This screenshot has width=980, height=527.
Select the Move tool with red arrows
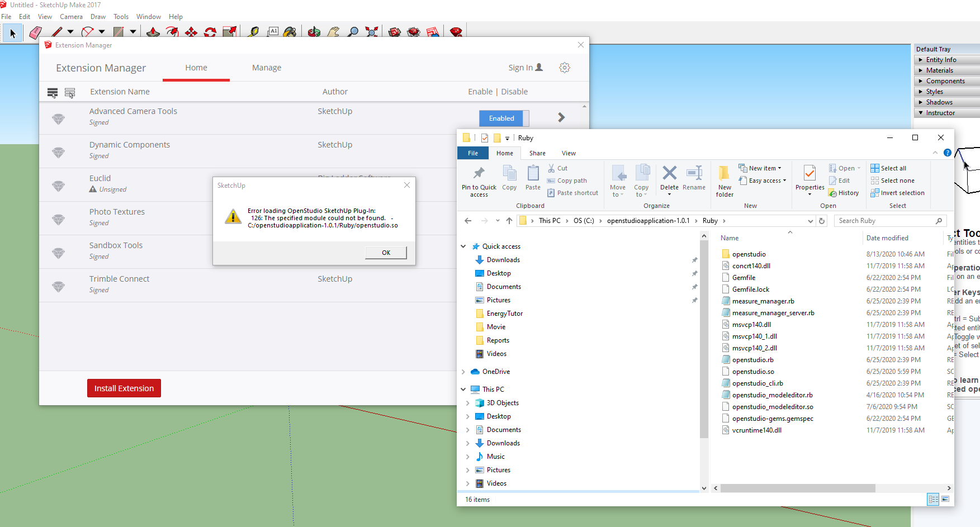(x=191, y=32)
